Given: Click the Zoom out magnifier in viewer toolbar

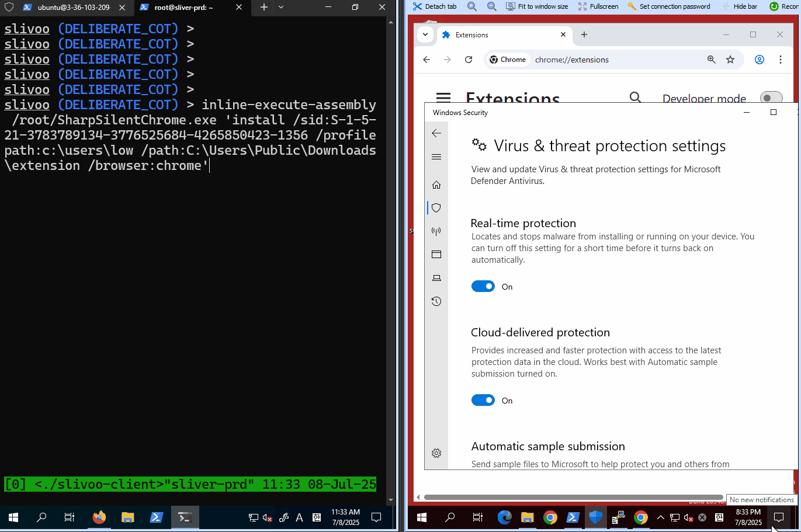Looking at the screenshot, I should [492, 6].
